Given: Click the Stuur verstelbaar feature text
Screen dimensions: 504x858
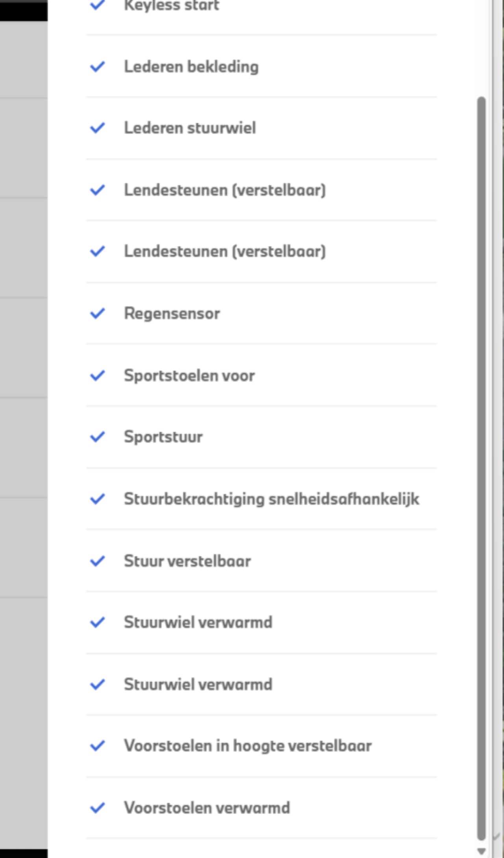Looking at the screenshot, I should 187,561.
